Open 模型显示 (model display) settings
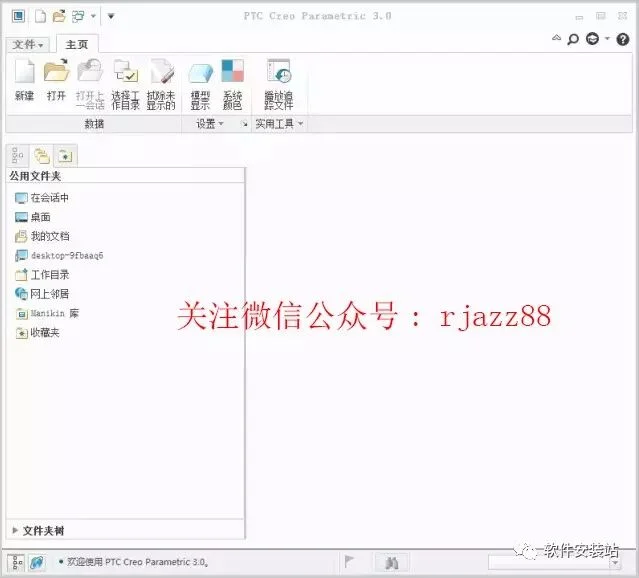This screenshot has width=639, height=578. [x=200, y=84]
